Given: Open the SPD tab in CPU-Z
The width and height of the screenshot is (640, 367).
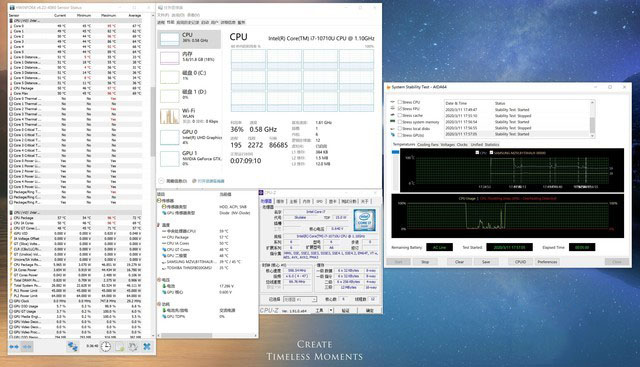Looking at the screenshot, I should coord(320,201).
